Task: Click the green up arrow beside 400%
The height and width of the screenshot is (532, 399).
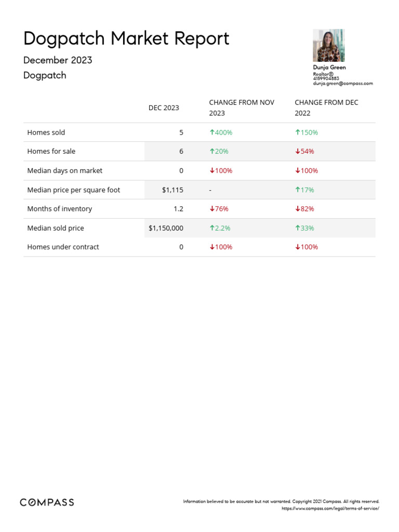Action: [x=211, y=132]
